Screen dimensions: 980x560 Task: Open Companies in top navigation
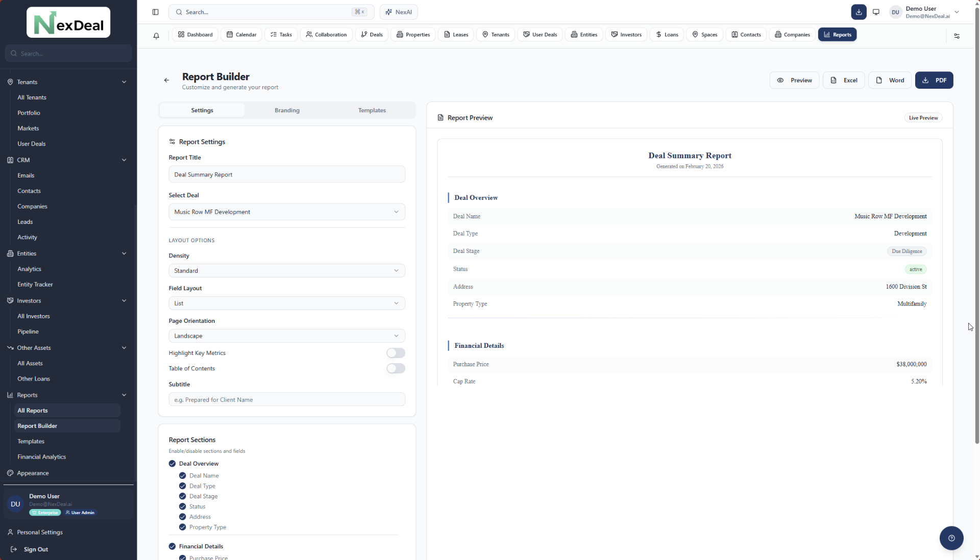point(792,34)
